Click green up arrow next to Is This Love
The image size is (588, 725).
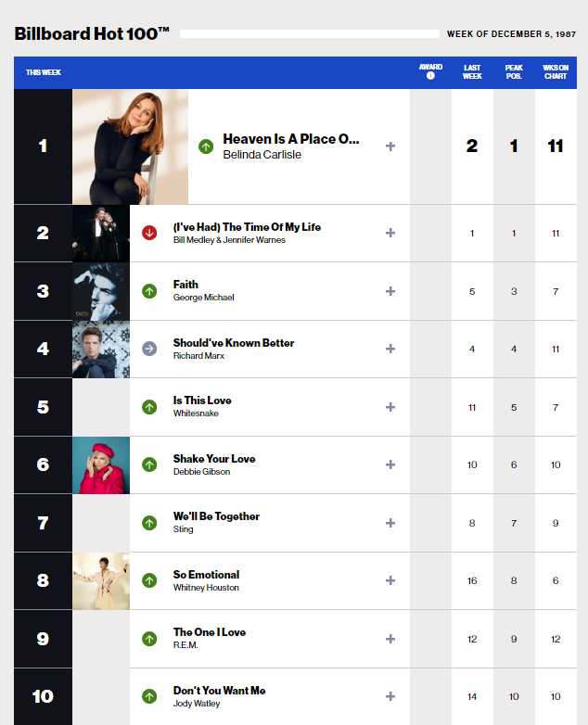[149, 407]
